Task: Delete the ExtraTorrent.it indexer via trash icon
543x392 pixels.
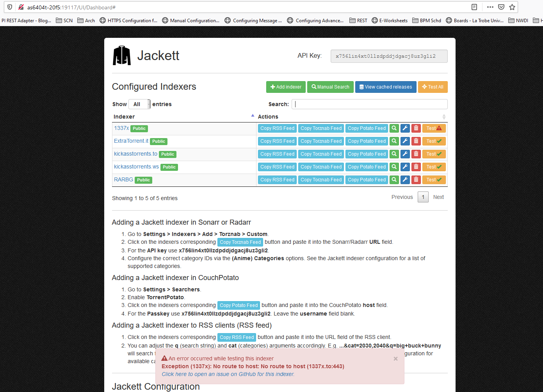Action: click(416, 141)
